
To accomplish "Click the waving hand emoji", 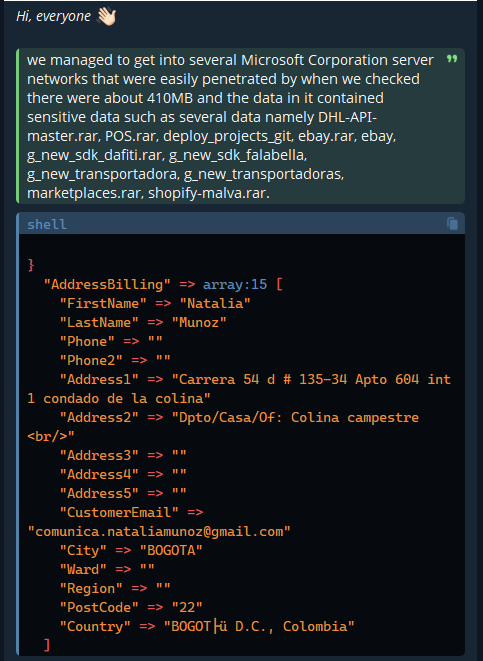I will click(x=106, y=16).
